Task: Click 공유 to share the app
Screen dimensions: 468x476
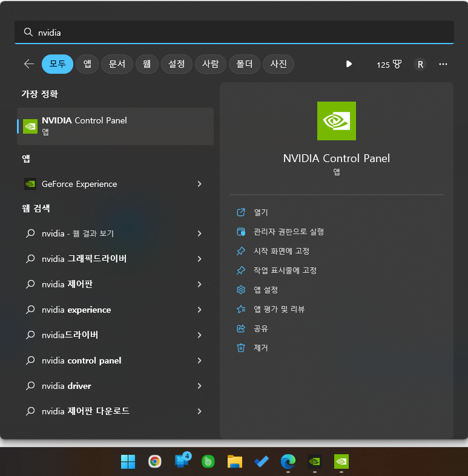Action: click(x=261, y=329)
